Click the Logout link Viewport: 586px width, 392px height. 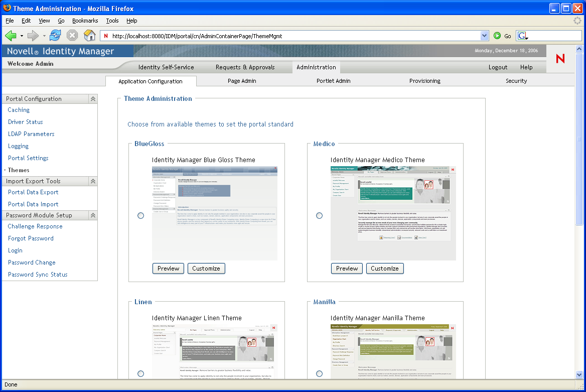498,67
